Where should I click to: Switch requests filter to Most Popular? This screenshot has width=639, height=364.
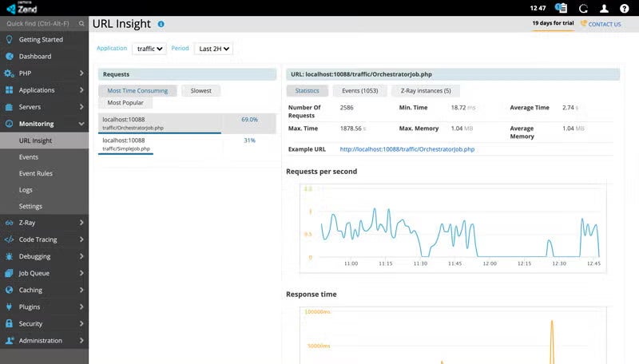125,103
